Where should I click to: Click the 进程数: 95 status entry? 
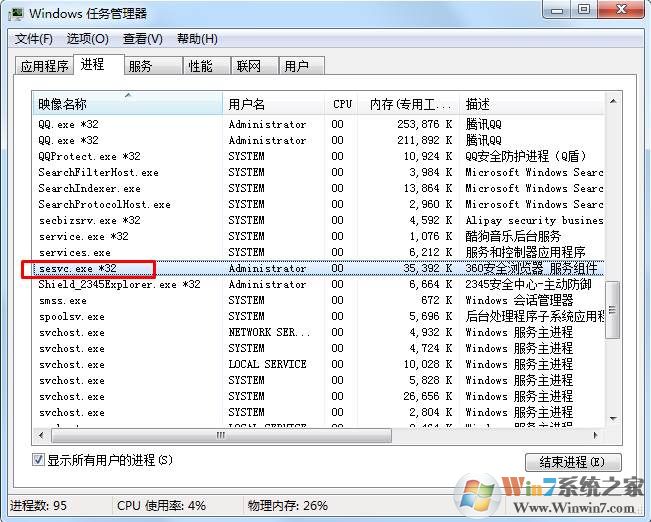(38, 505)
